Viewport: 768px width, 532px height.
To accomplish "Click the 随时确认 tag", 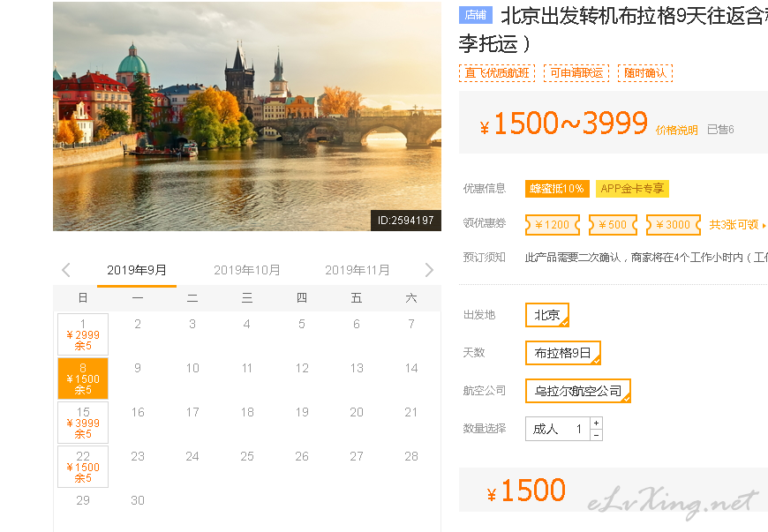I will pos(645,73).
